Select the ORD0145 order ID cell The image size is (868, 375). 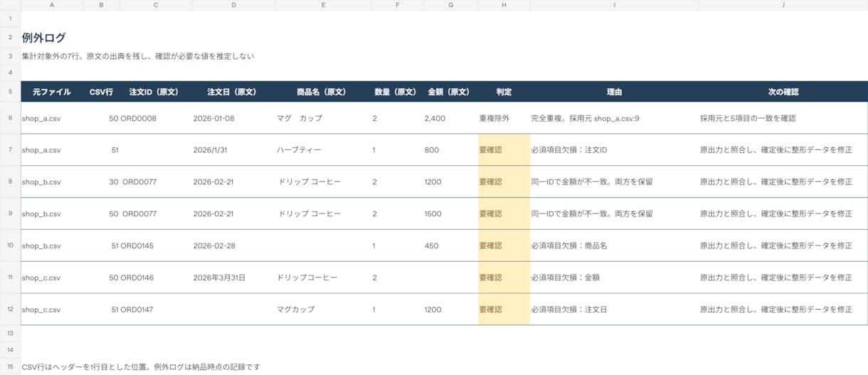point(156,245)
